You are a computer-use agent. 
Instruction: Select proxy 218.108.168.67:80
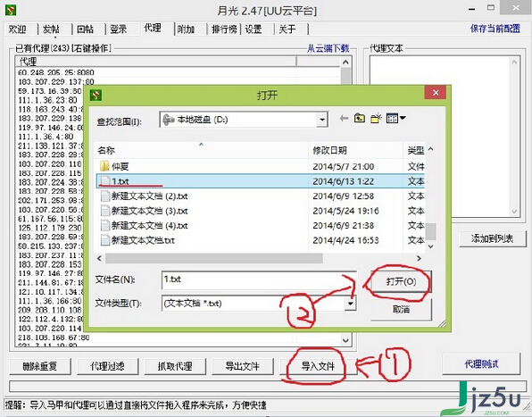pos(54,338)
